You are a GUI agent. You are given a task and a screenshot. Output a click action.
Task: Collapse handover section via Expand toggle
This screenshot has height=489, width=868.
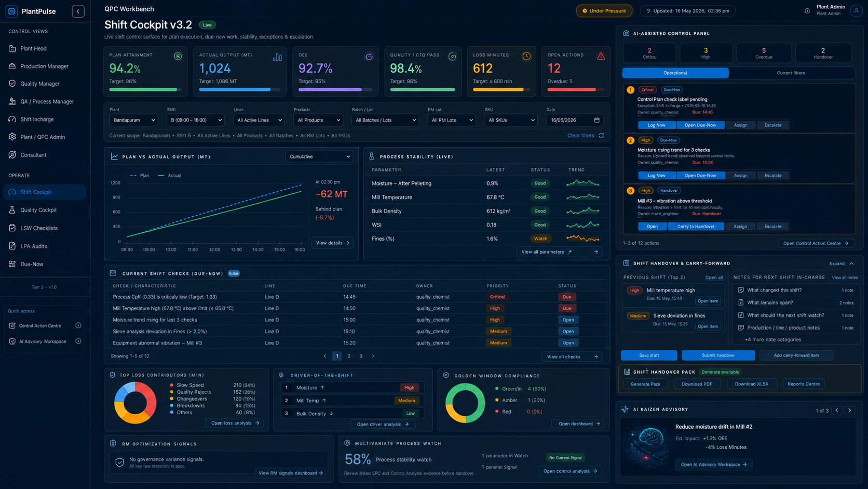point(842,263)
